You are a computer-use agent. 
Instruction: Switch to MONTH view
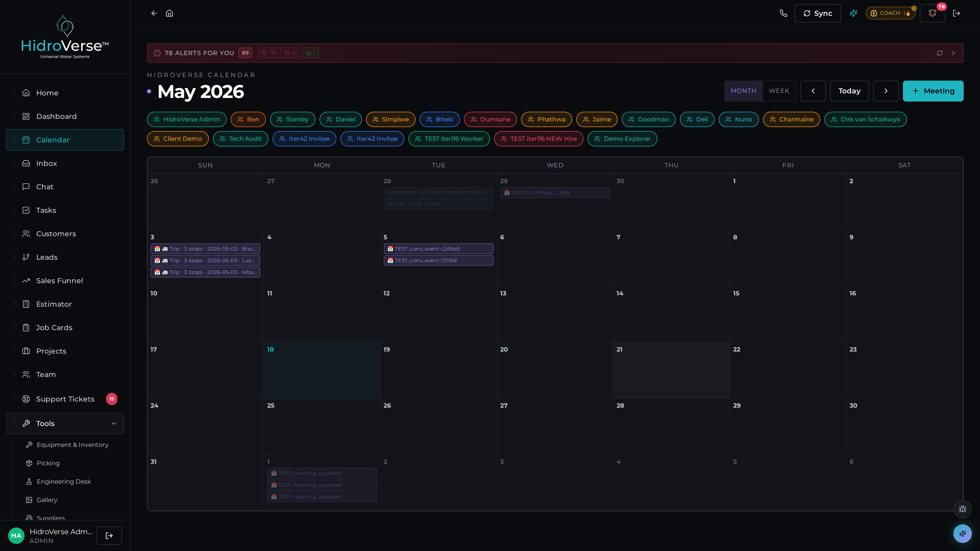click(743, 91)
